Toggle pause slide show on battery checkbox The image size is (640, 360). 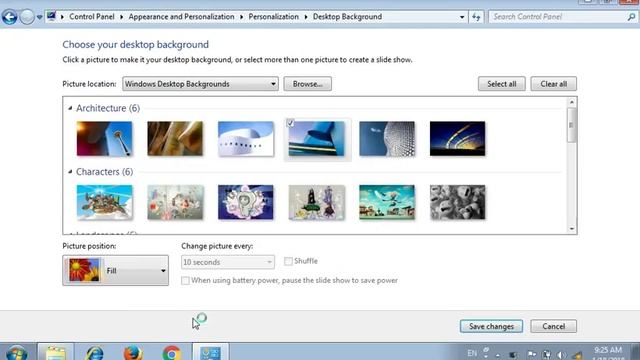(x=185, y=280)
